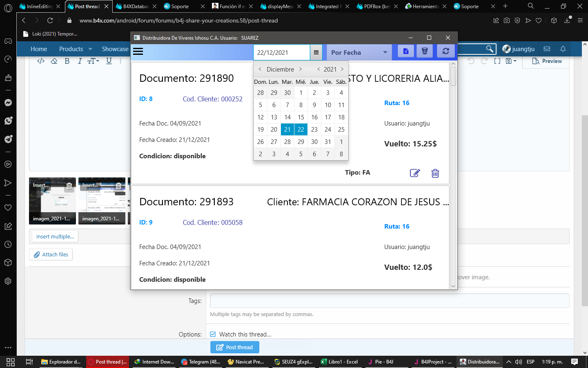
Task: Switch to the B4XDatabase browser tab
Action: pyautogui.click(x=137, y=7)
